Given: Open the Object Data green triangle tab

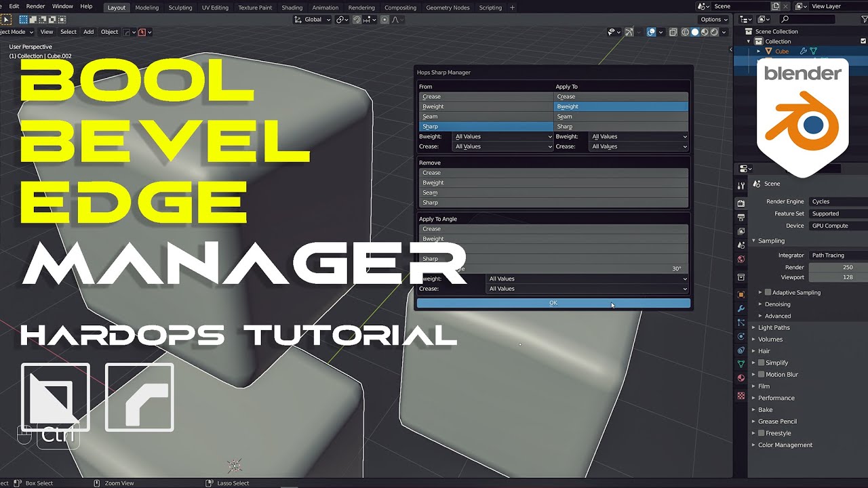Looking at the screenshot, I should click(x=741, y=364).
